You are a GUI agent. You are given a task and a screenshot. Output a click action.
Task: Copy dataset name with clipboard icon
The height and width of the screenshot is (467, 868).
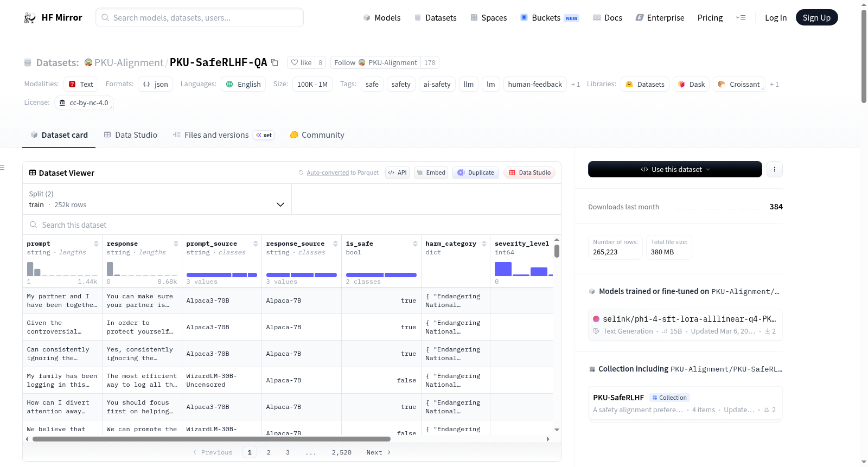pyautogui.click(x=275, y=62)
